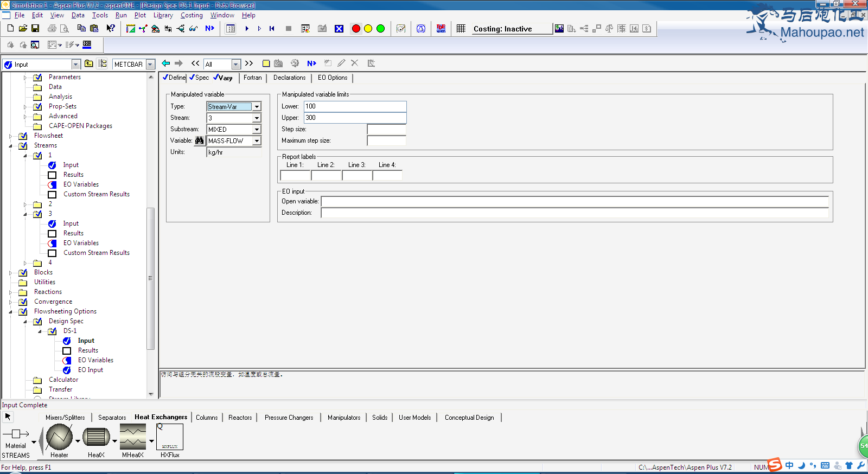Expand the Convergence tree node
868x474 pixels.
pos(10,302)
